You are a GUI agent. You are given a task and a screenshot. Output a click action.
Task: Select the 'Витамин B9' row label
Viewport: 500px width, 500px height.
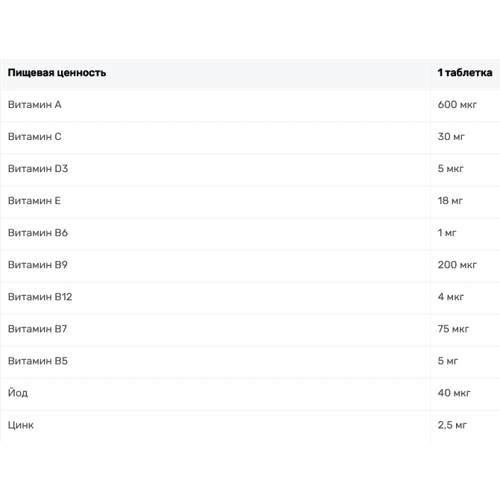[38, 265]
